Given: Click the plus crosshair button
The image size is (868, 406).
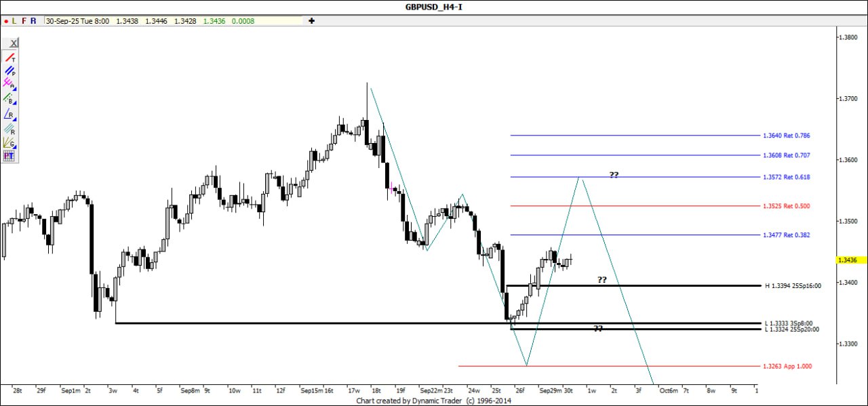Looking at the screenshot, I should (x=311, y=21).
